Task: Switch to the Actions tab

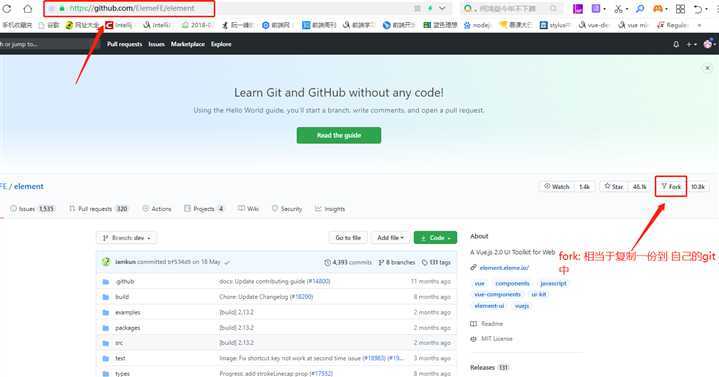Action: pos(157,209)
